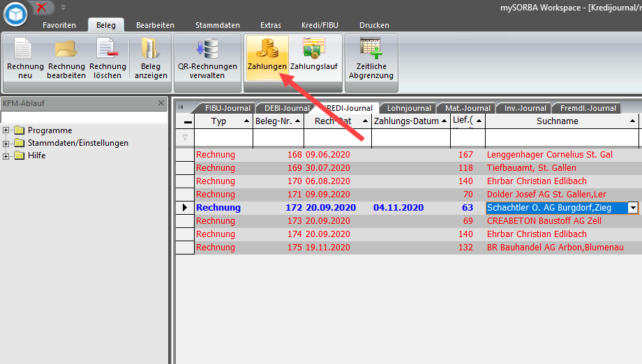Switch to the Favoriten ribbon tab

(x=59, y=25)
